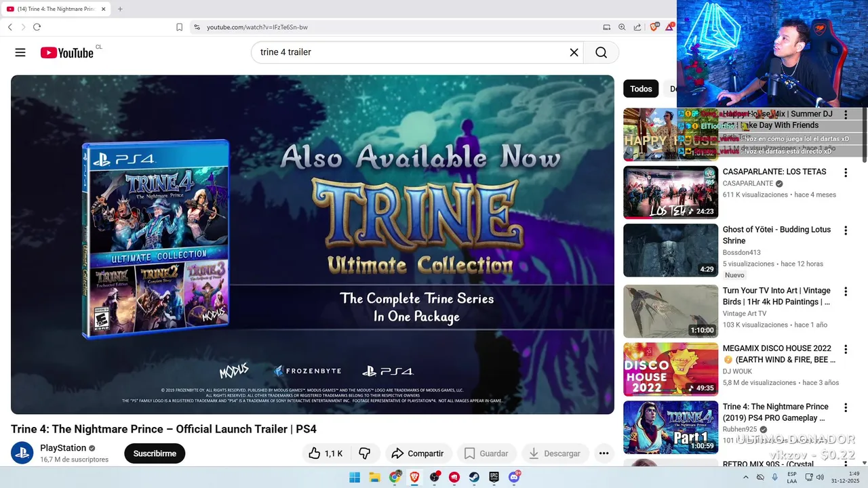Image resolution: width=868 pixels, height=488 pixels.
Task: Dislike the video
Action: pos(365,453)
